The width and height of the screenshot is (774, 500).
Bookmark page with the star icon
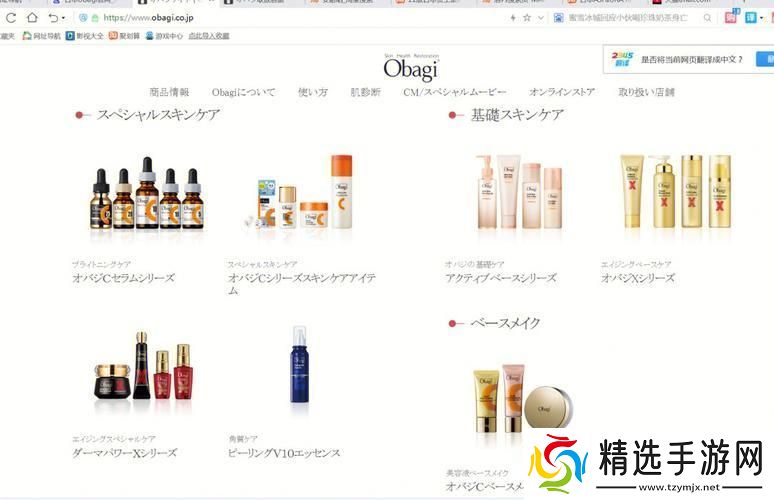tap(527, 18)
